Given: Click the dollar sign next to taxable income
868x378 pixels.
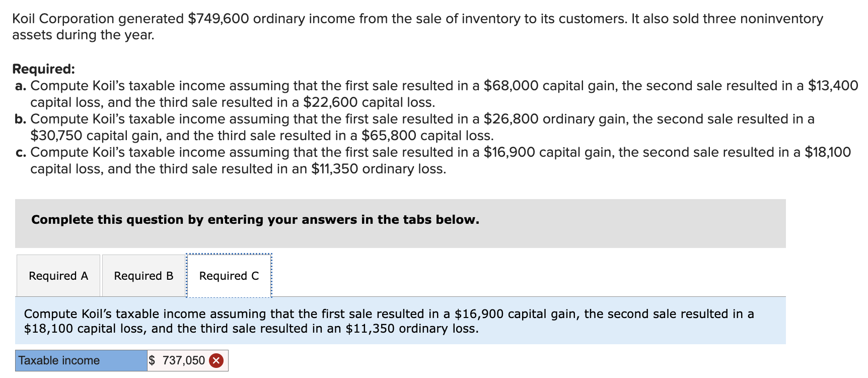Looking at the screenshot, I should (152, 360).
